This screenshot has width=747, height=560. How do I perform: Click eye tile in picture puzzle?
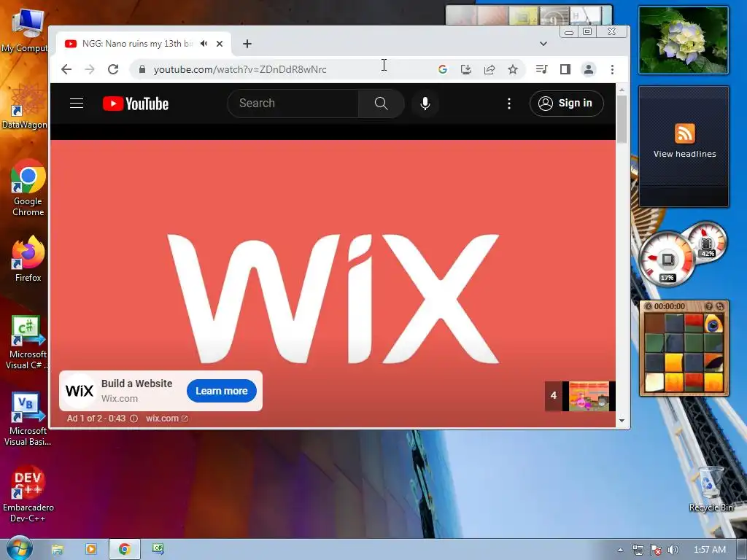tap(713, 324)
